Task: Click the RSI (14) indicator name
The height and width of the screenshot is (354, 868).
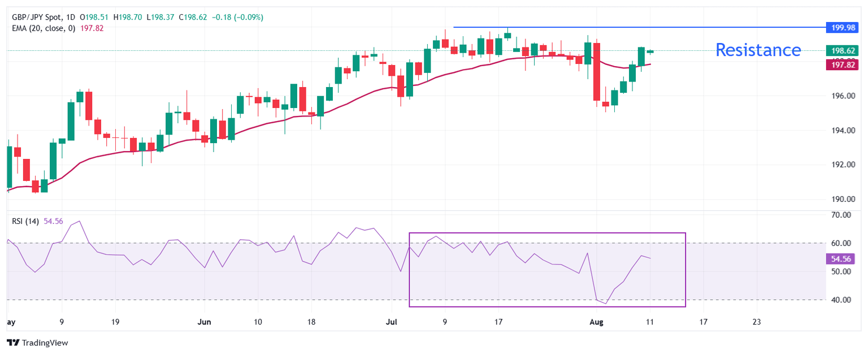Action: (25, 221)
